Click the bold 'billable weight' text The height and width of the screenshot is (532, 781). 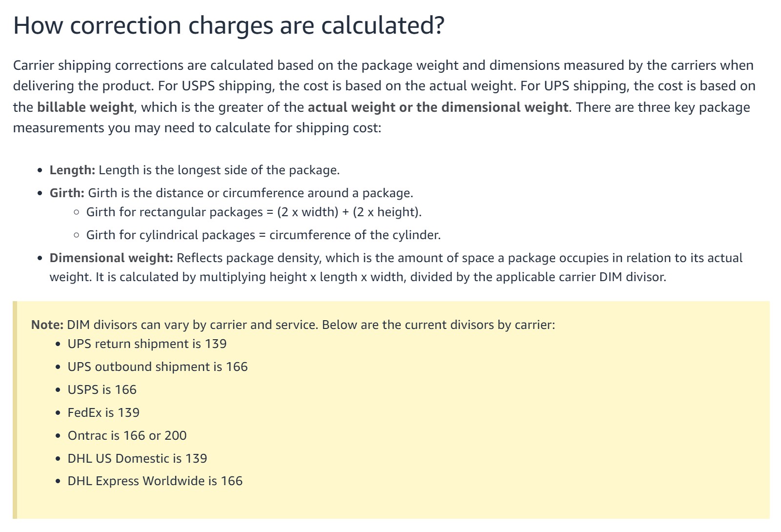tap(85, 107)
